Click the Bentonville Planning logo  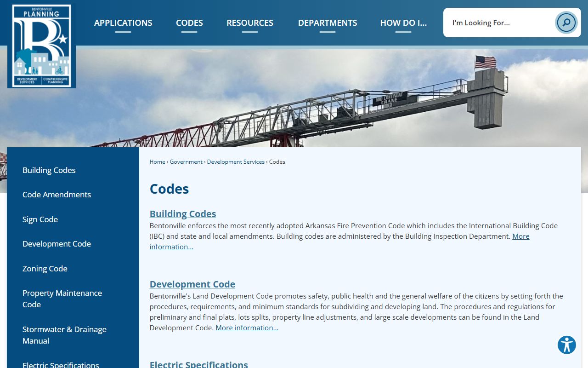click(x=41, y=46)
